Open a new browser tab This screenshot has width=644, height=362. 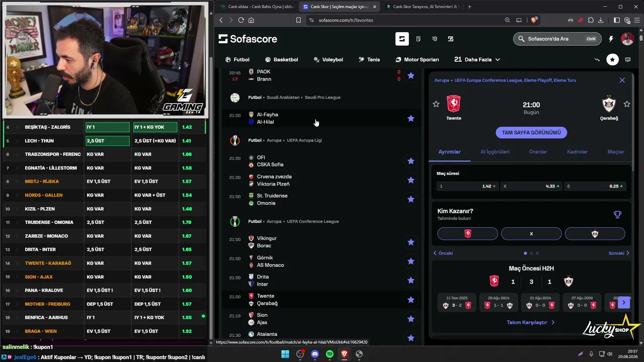click(469, 7)
